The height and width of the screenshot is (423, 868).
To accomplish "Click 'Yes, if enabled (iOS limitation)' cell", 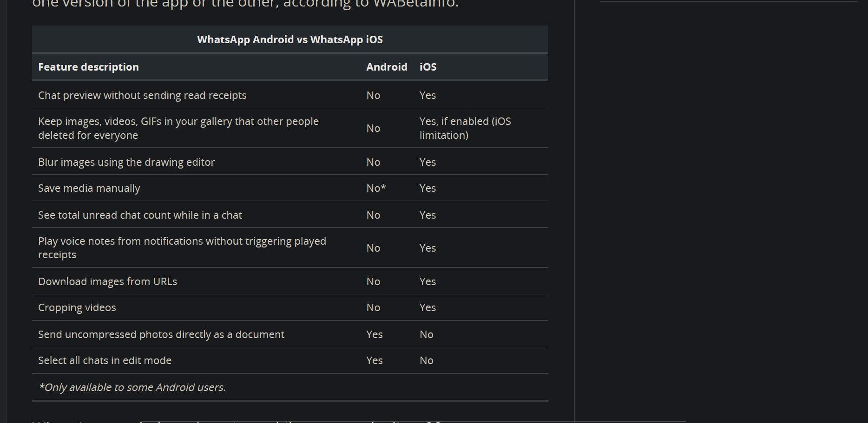I will tap(465, 128).
